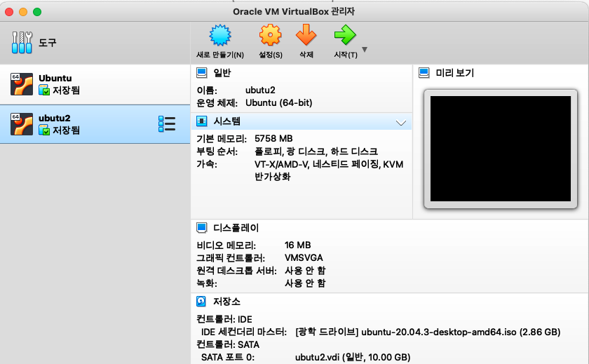The image size is (589, 364).
Task: Click the 도구 label text
Action: (48, 43)
